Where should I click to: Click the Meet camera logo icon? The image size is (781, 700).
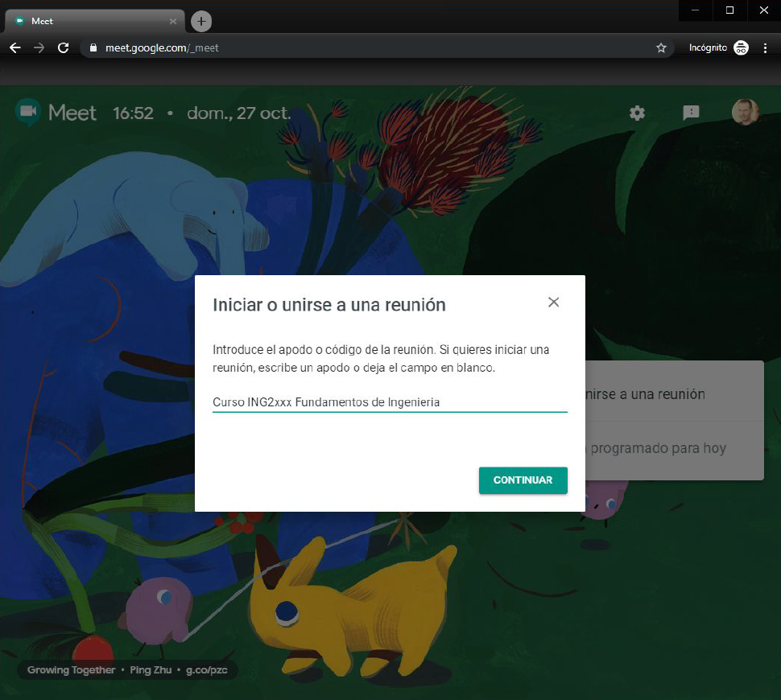pyautogui.click(x=28, y=112)
